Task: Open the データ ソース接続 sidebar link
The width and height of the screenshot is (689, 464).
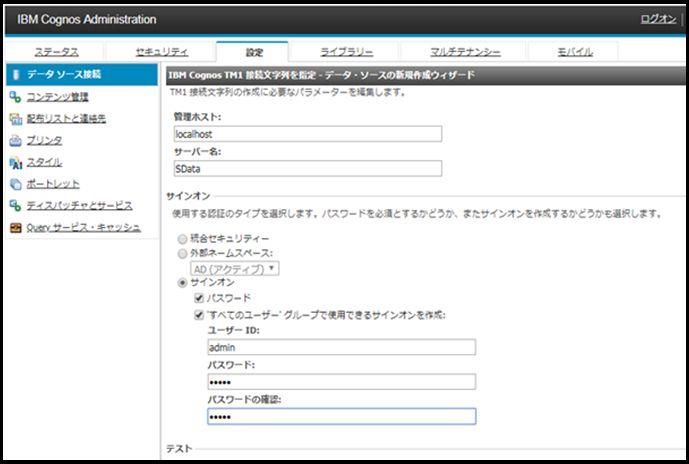Action: coord(64,74)
